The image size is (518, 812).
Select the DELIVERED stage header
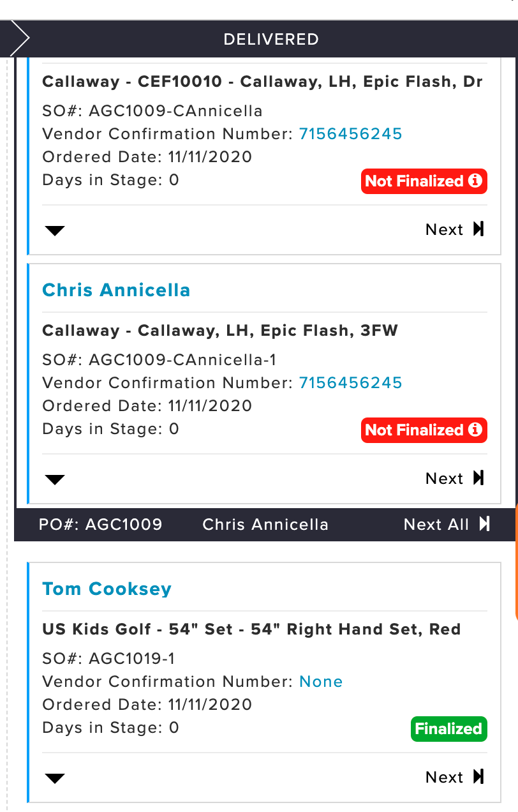[271, 39]
